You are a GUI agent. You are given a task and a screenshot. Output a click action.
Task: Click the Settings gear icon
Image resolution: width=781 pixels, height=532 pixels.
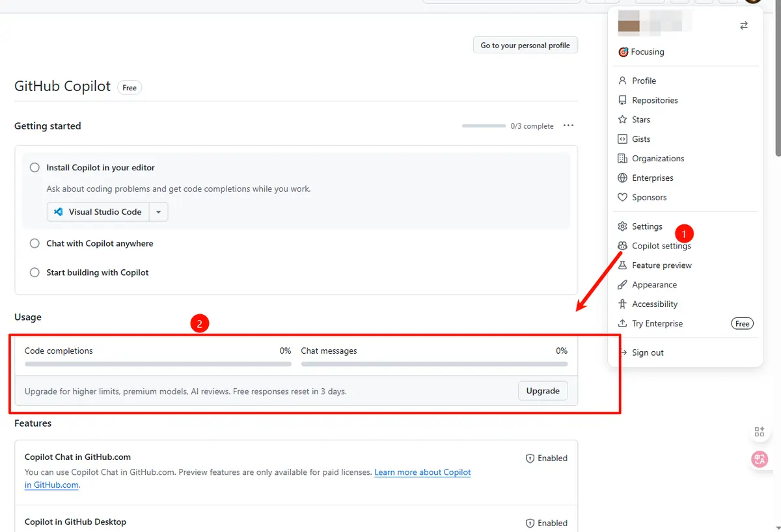622,226
